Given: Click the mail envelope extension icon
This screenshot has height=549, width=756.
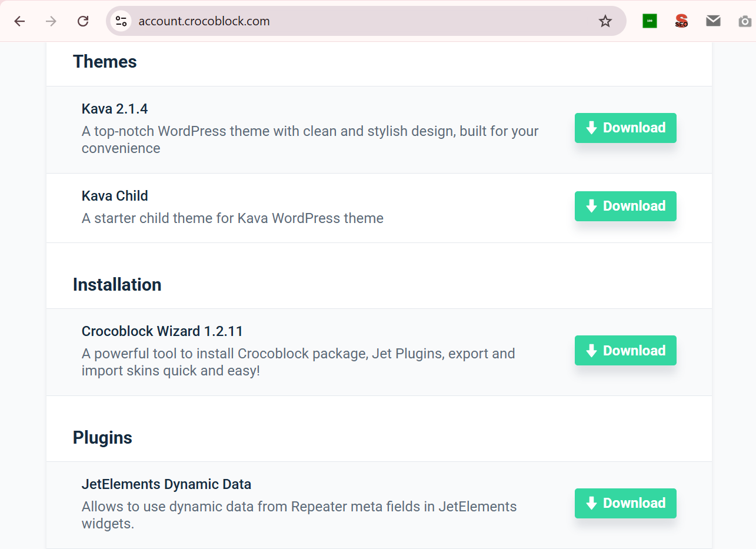Looking at the screenshot, I should click(x=713, y=21).
